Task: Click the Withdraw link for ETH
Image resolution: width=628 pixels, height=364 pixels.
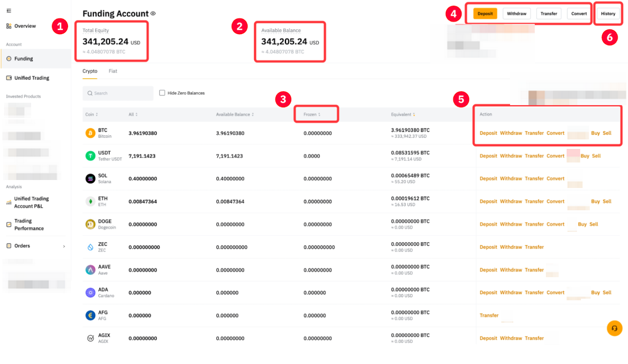Action: click(511, 202)
